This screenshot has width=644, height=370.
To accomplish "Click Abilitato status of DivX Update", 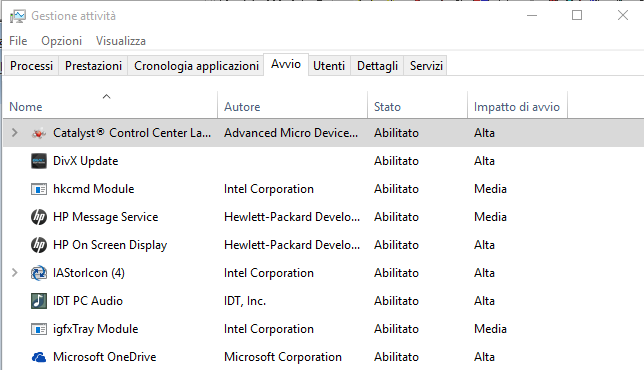I will (396, 161).
